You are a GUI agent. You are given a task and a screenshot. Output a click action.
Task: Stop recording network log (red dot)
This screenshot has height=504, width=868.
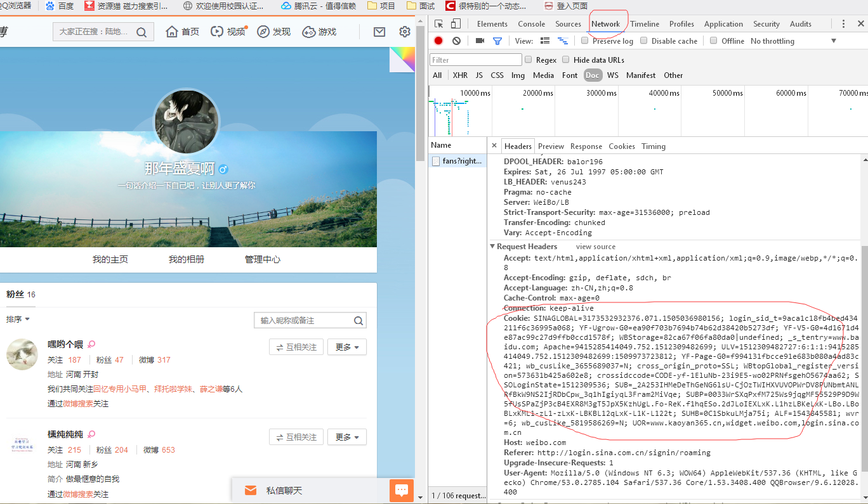(438, 41)
